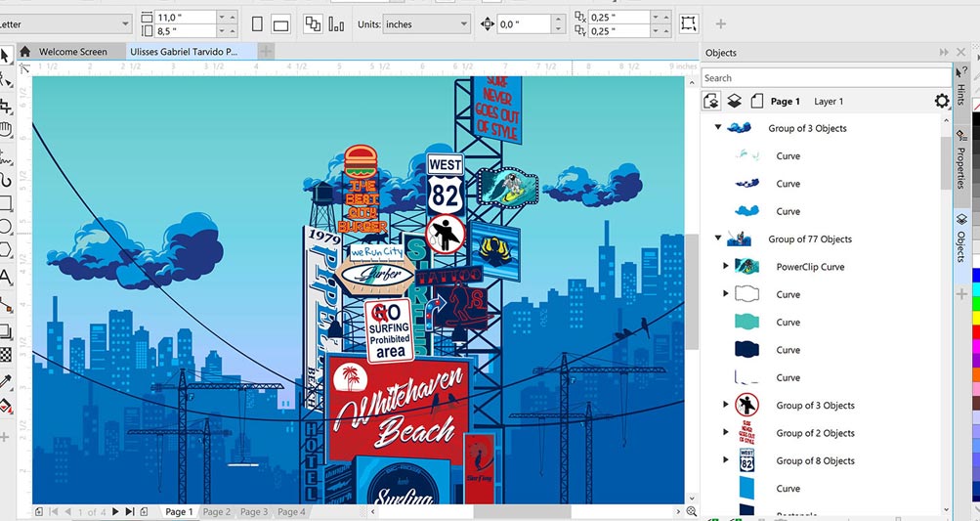Viewport: 980px width, 521px height.
Task: Expand the PowerClip Curve item
Action: point(726,266)
